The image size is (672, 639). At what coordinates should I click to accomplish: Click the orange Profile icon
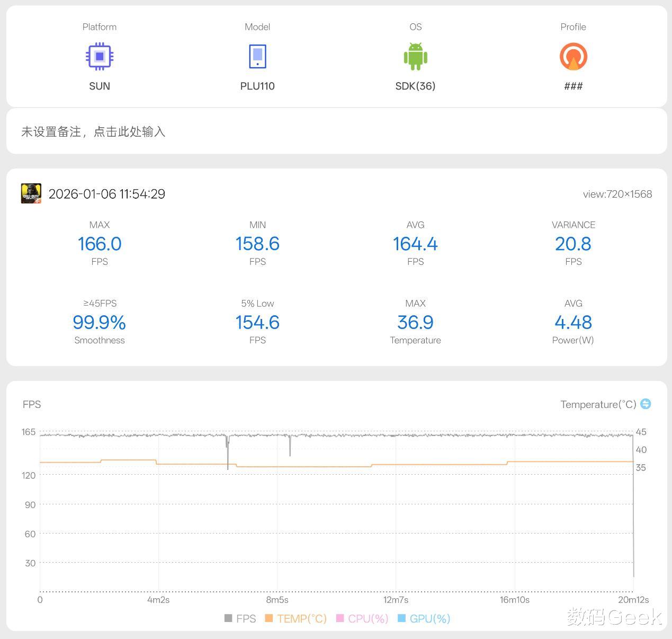tap(574, 57)
